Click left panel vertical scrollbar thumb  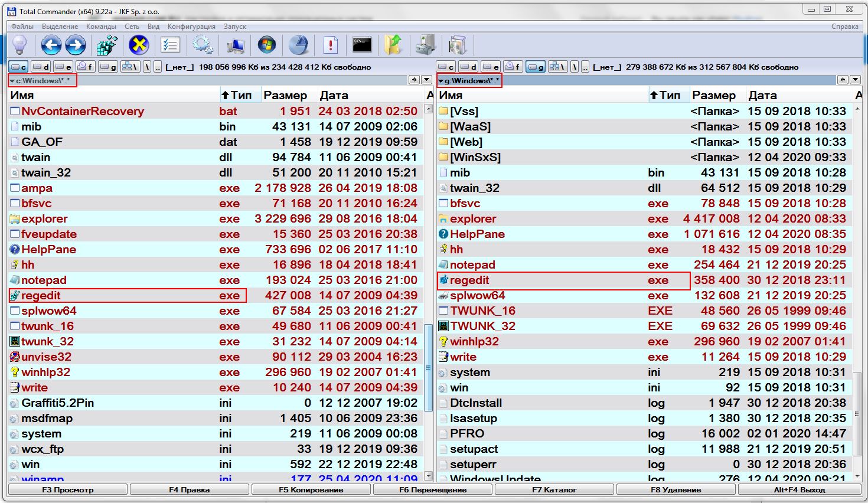429,367
